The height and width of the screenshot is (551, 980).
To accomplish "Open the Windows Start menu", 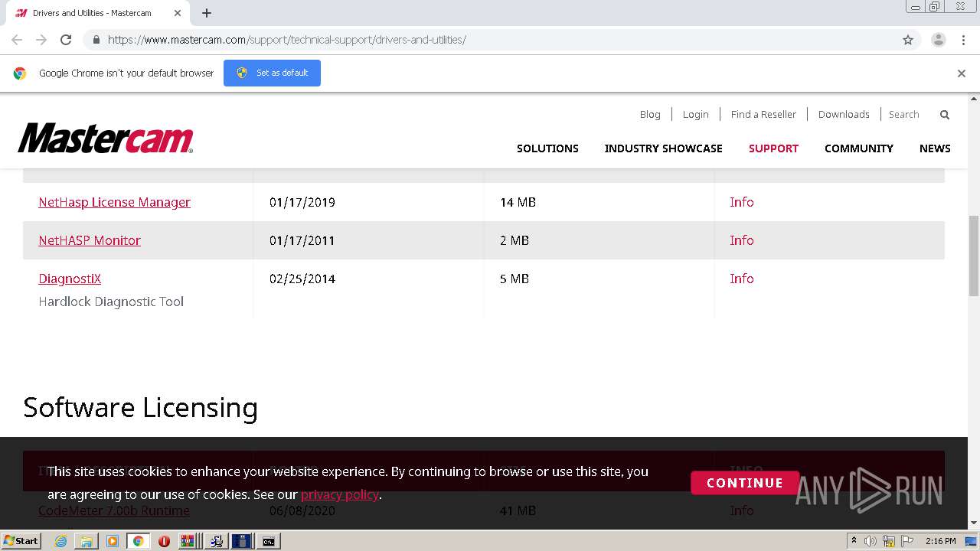I will pos(21,541).
